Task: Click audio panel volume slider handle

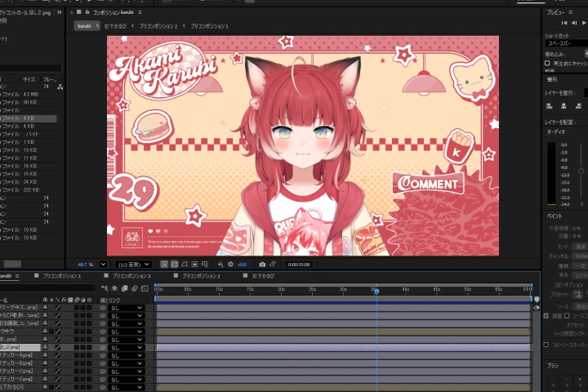Action: [x=581, y=171]
